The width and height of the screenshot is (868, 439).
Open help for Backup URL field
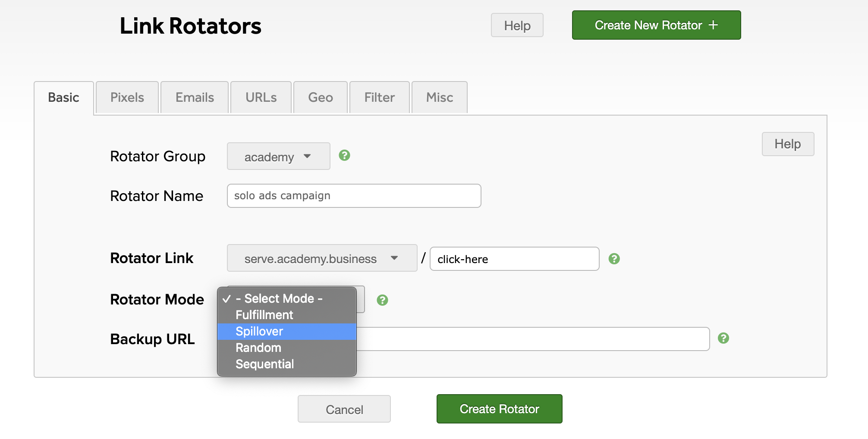724,339
